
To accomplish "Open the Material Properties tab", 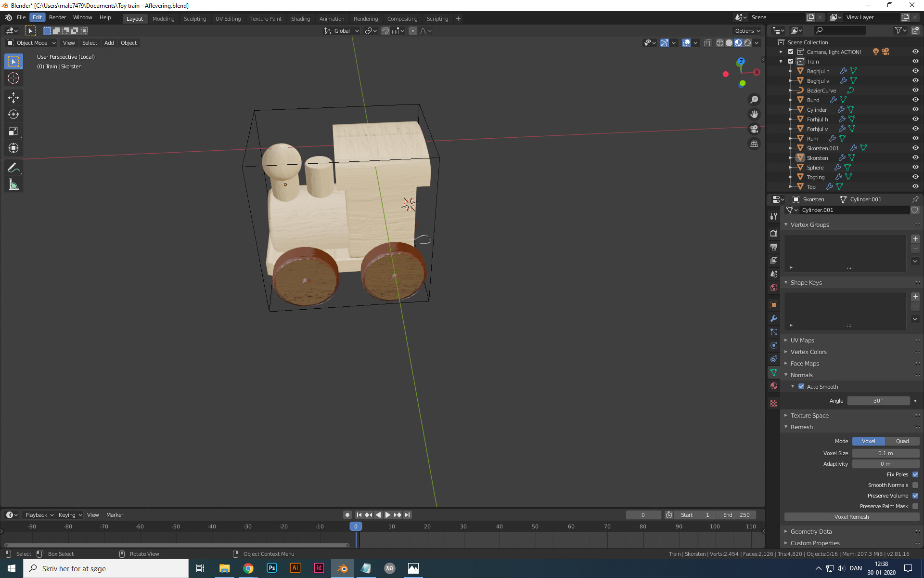I will 773,386.
